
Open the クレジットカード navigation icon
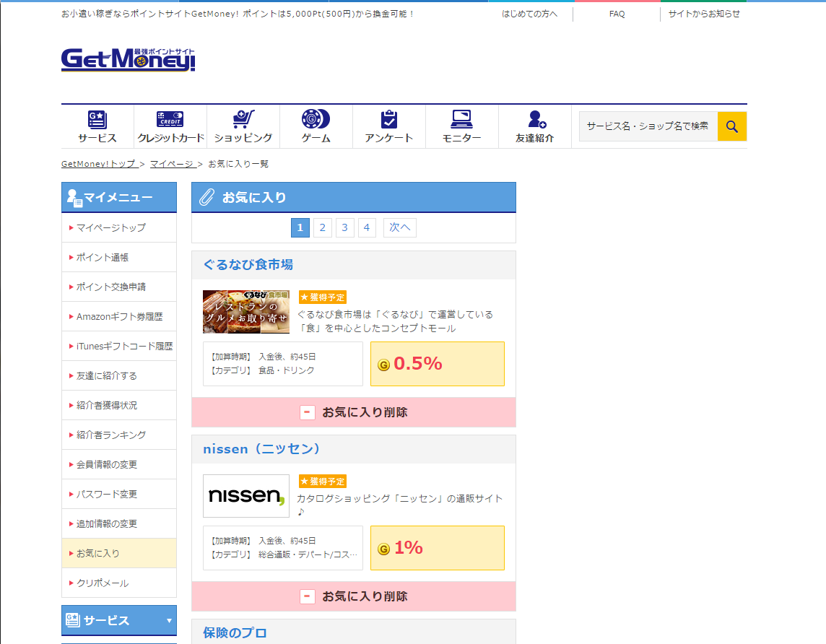[170, 119]
